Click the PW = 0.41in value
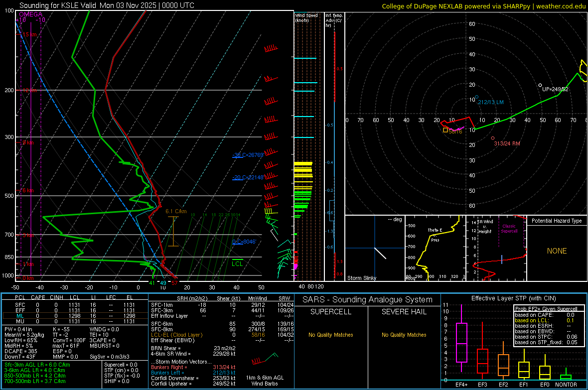The image size is (588, 390). (18, 330)
